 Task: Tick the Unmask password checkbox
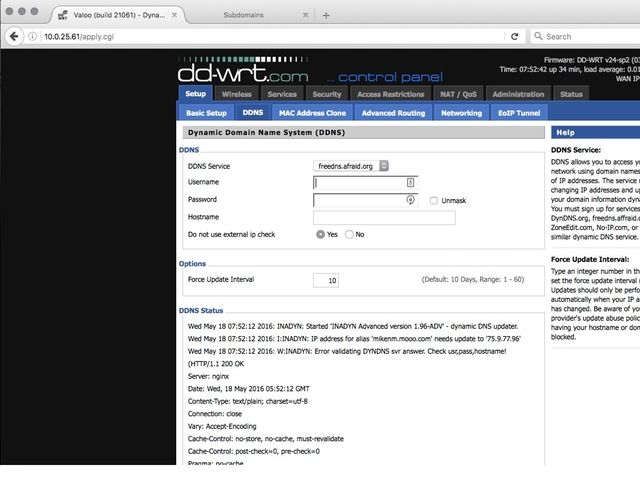(x=433, y=200)
